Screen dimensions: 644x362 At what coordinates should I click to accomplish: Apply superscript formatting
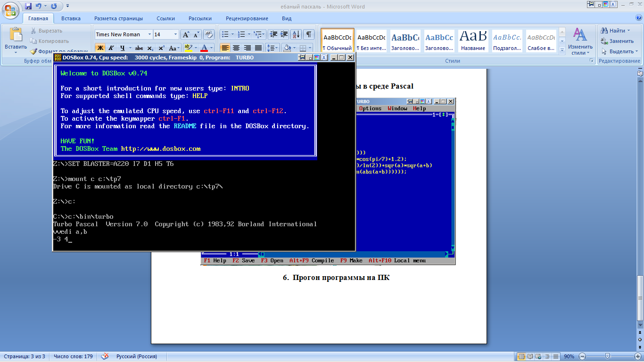coord(161,48)
